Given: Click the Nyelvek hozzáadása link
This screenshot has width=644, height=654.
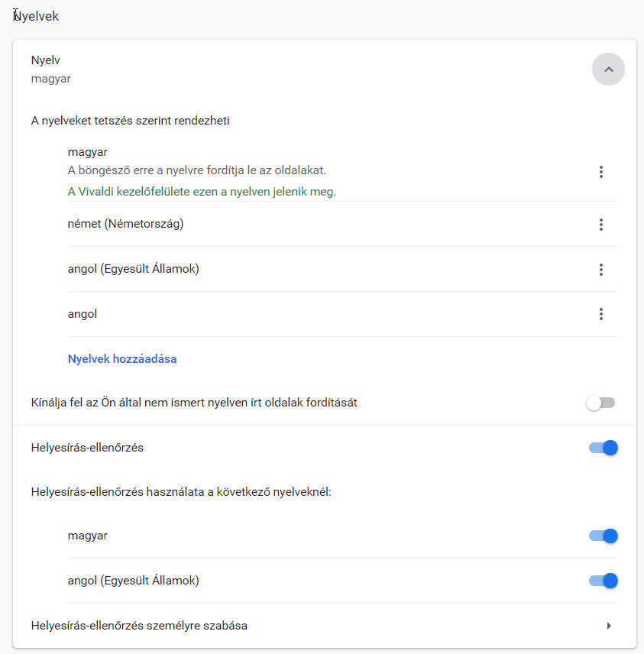Looking at the screenshot, I should [122, 358].
